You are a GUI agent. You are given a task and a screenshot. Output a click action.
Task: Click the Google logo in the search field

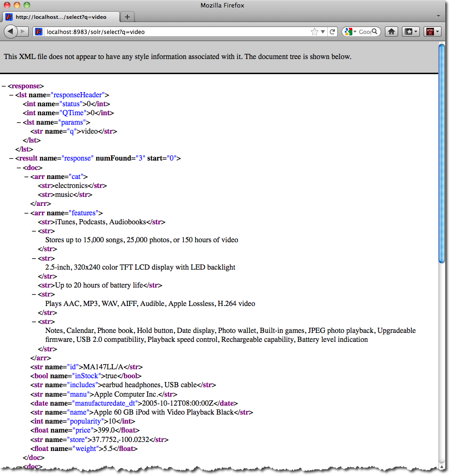tap(348, 31)
